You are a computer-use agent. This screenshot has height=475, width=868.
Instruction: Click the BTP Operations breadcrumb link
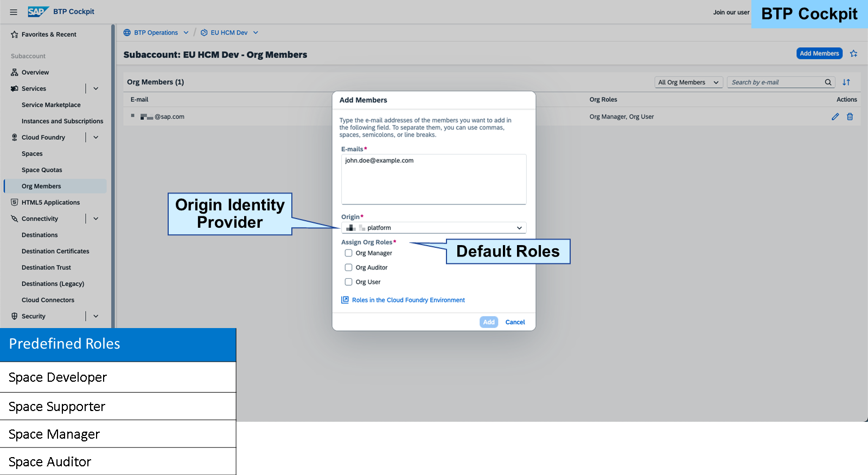156,33
